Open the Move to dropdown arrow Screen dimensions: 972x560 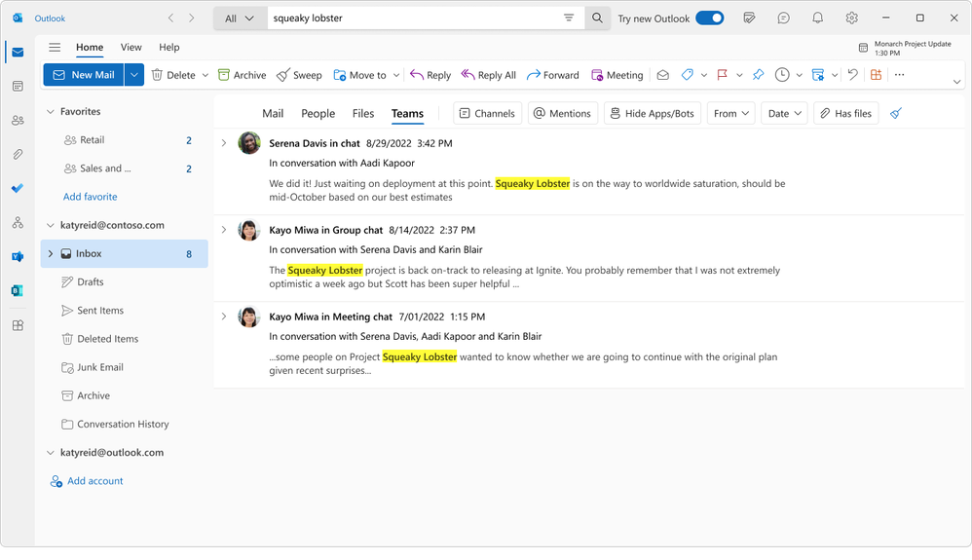click(396, 75)
